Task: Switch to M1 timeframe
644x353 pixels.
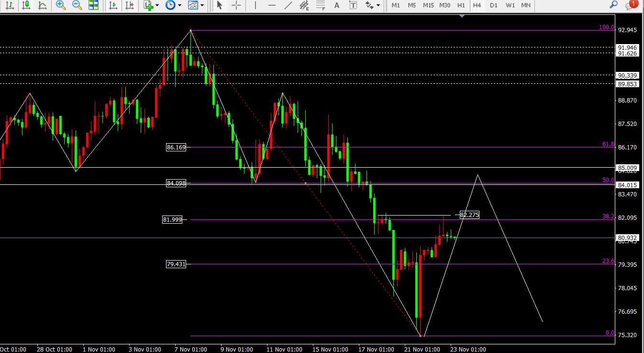Action: pyautogui.click(x=396, y=5)
